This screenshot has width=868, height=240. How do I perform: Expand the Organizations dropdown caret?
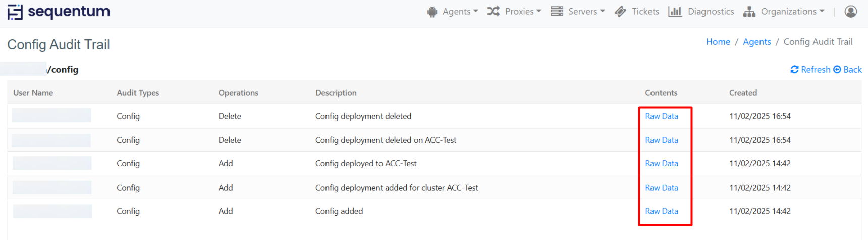click(x=822, y=11)
